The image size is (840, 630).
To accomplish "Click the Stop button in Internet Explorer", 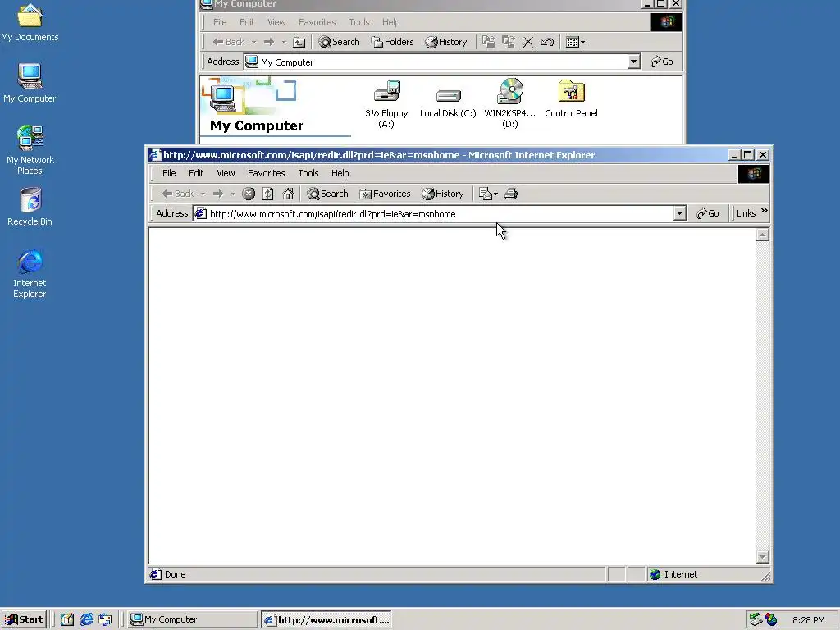I will pos(249,194).
